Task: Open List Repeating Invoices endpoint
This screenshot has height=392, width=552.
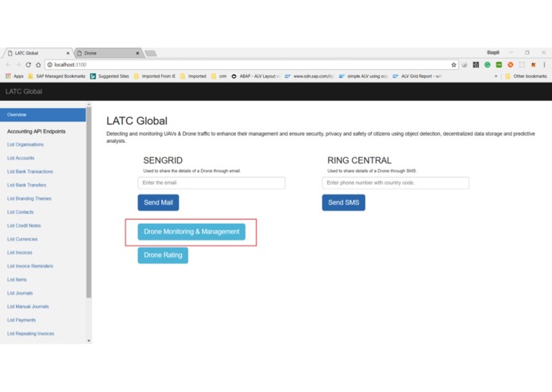Action: click(x=31, y=333)
